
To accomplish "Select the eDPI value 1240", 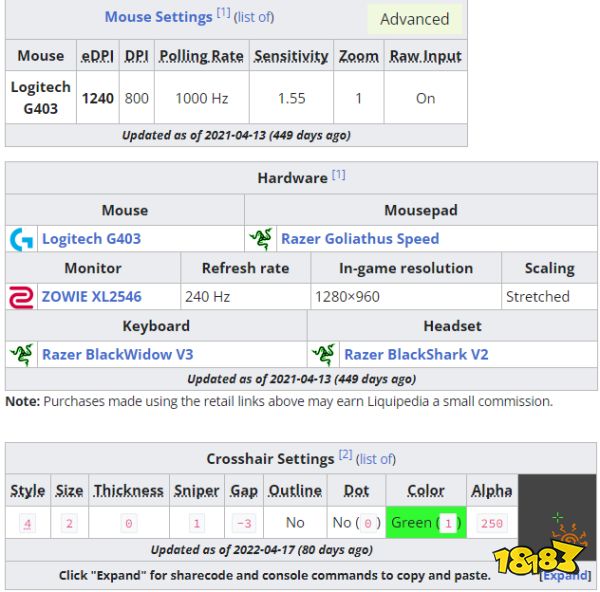I will point(98,98).
